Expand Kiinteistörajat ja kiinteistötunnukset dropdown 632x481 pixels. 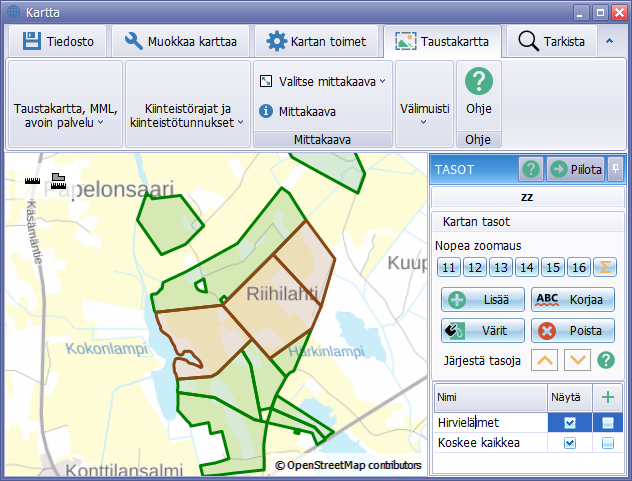[x=187, y=104]
